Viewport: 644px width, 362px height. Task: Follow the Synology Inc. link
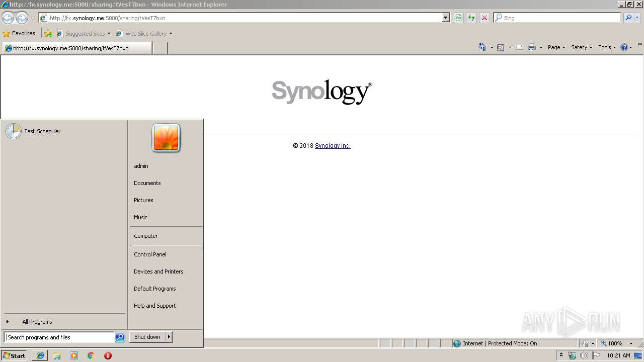tap(333, 146)
